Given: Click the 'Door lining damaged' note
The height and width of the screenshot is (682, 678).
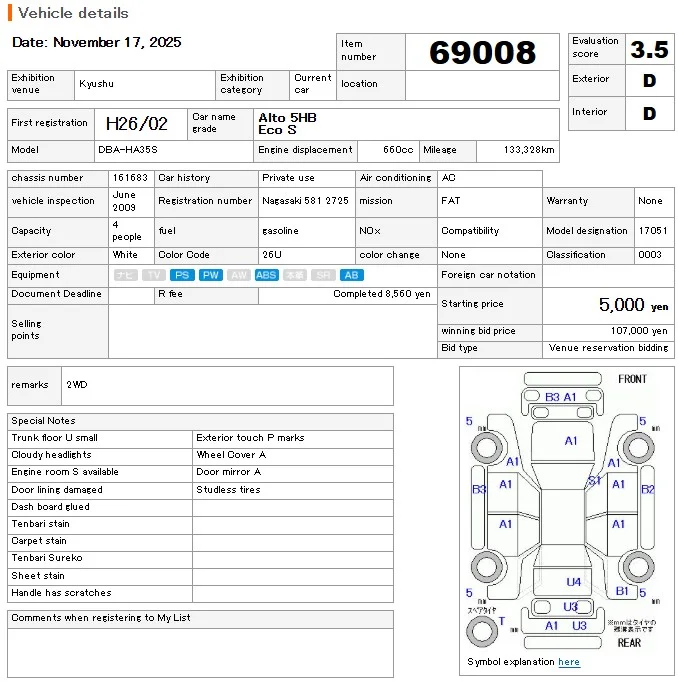Looking at the screenshot, I should click(57, 489).
